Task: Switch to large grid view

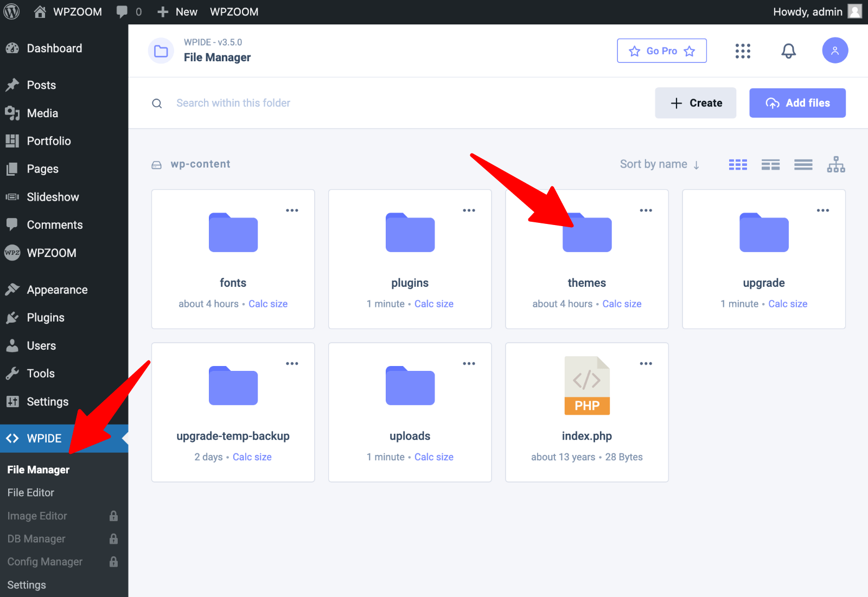Action: coord(738,164)
